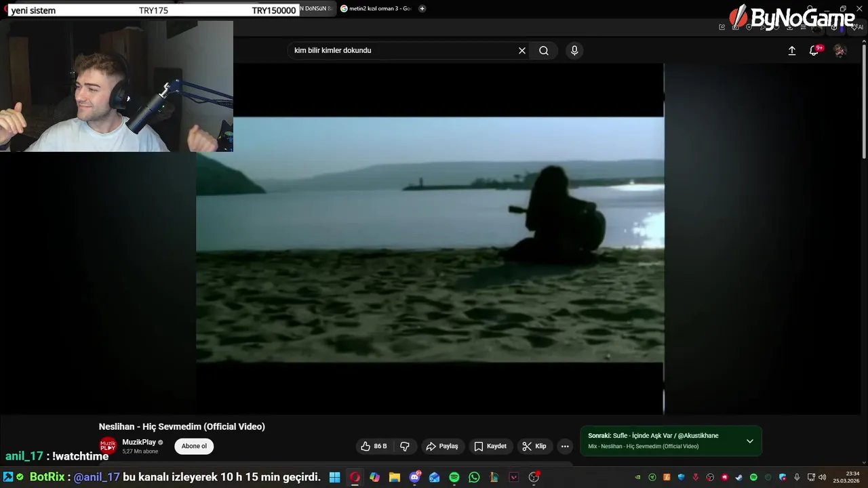Clear the YouTube search box text
The height and width of the screenshot is (488, 868).
click(x=522, y=51)
